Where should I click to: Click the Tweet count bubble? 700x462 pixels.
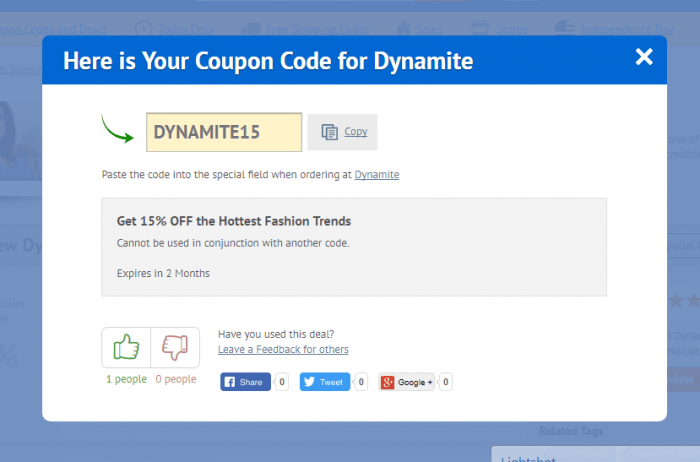tap(361, 382)
